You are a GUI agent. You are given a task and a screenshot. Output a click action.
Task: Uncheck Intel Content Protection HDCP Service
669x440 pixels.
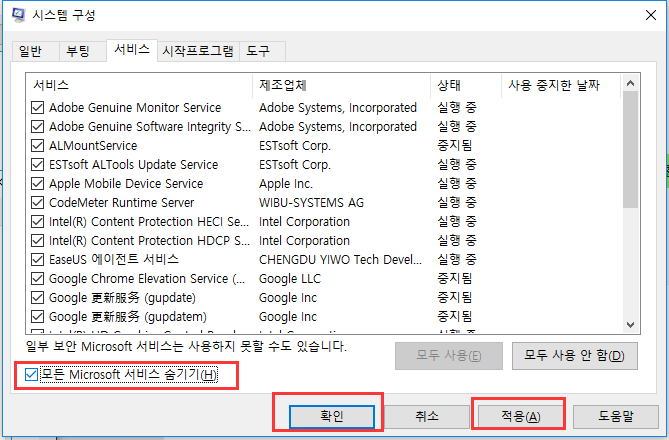coord(38,241)
